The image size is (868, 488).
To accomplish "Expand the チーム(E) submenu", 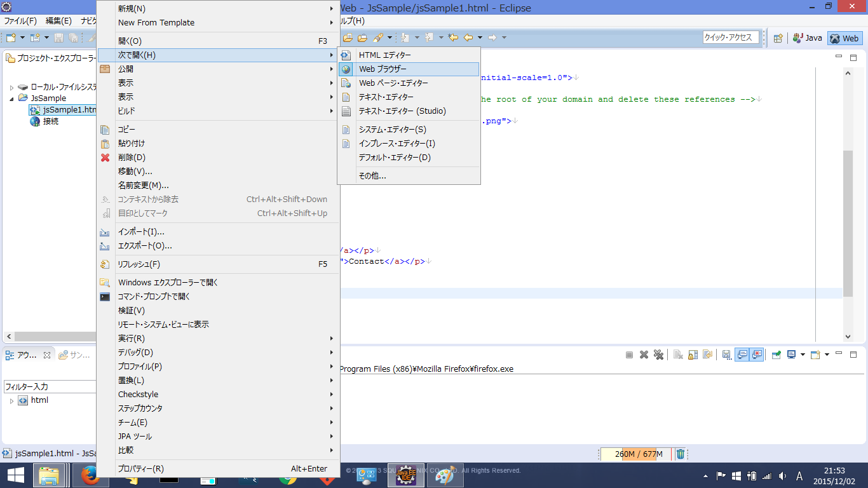I will point(218,423).
